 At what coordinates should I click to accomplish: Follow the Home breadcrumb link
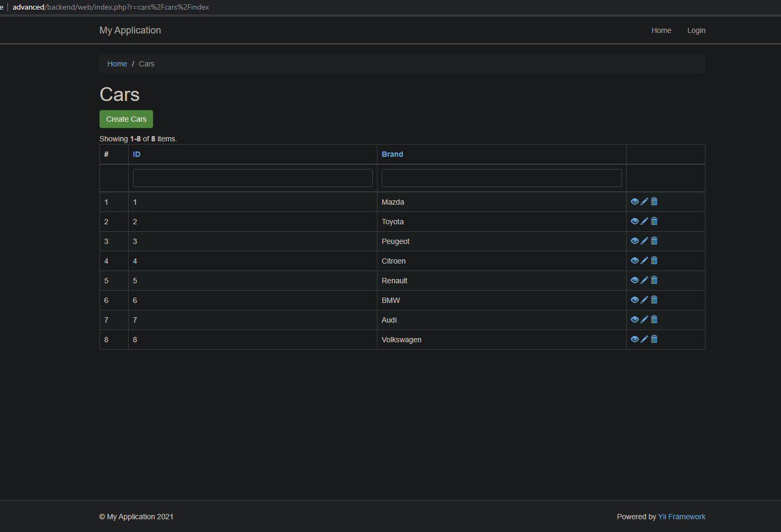117,64
